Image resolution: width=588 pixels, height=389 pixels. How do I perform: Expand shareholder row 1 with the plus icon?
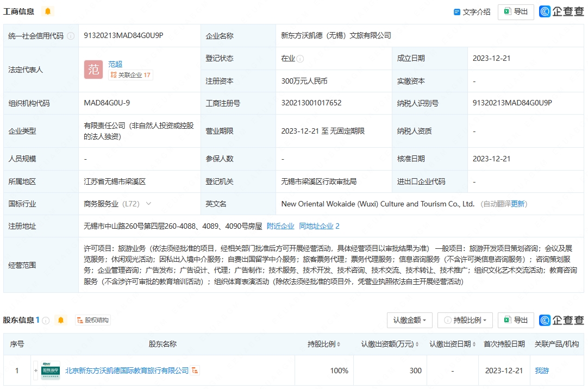click(x=36, y=371)
